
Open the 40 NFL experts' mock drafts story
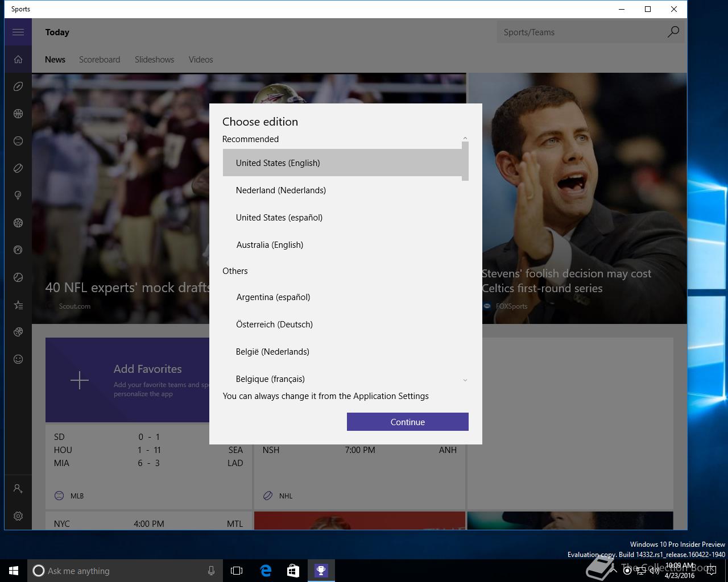click(x=127, y=288)
